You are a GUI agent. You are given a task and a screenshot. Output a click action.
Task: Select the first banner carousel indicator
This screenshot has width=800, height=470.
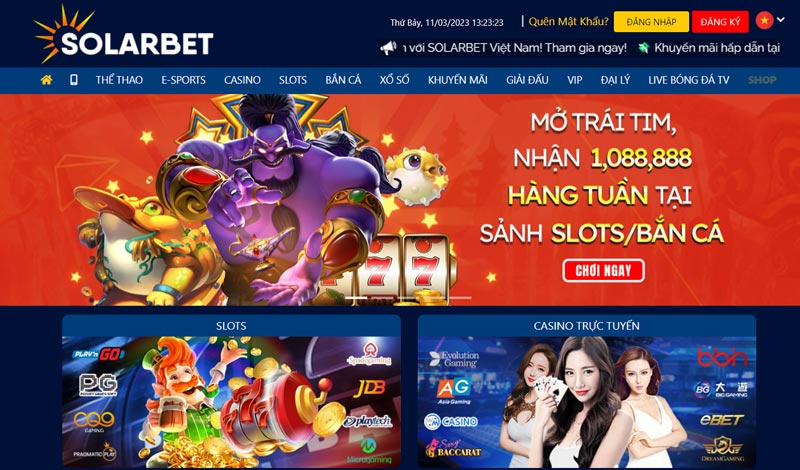point(356,298)
